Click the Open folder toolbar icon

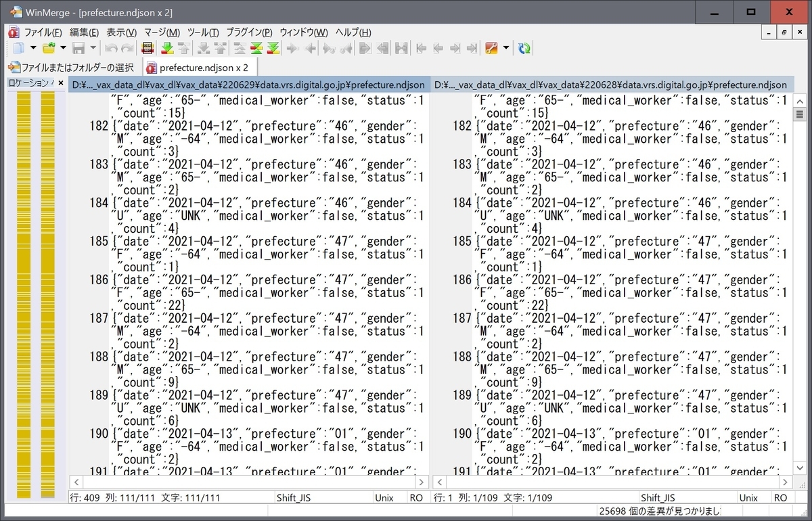(x=49, y=48)
